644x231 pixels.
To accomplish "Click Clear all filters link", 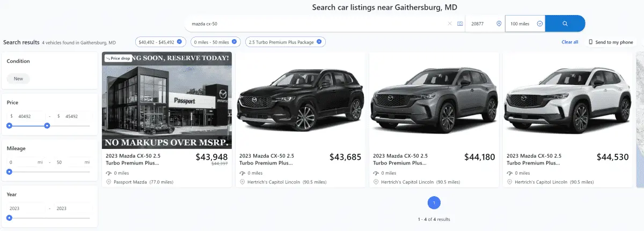I will tap(570, 42).
